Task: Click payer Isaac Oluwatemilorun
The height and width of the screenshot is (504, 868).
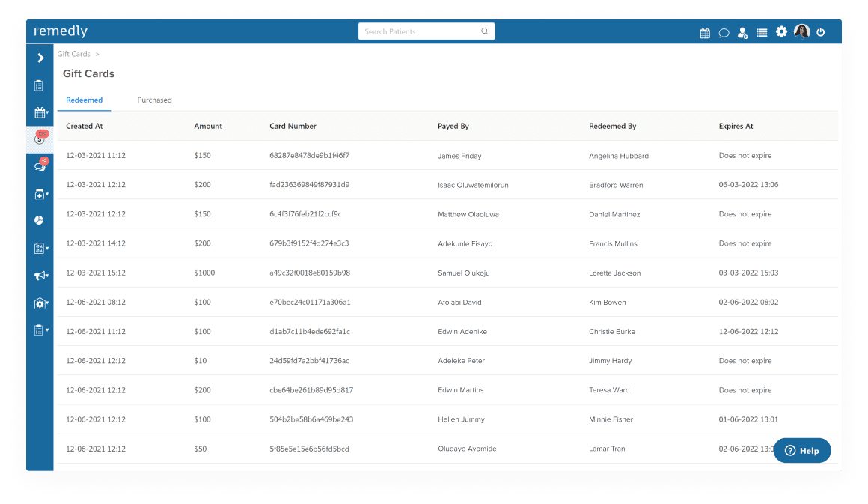Action: (x=474, y=185)
